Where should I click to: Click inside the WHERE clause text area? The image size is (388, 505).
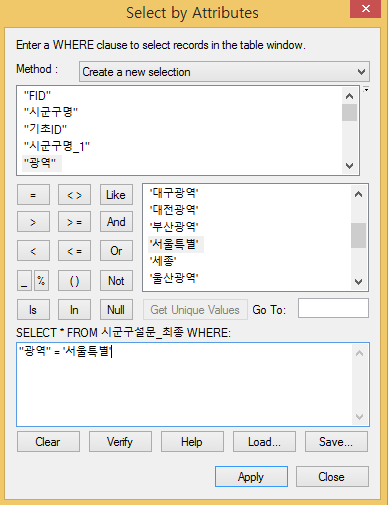click(x=193, y=384)
